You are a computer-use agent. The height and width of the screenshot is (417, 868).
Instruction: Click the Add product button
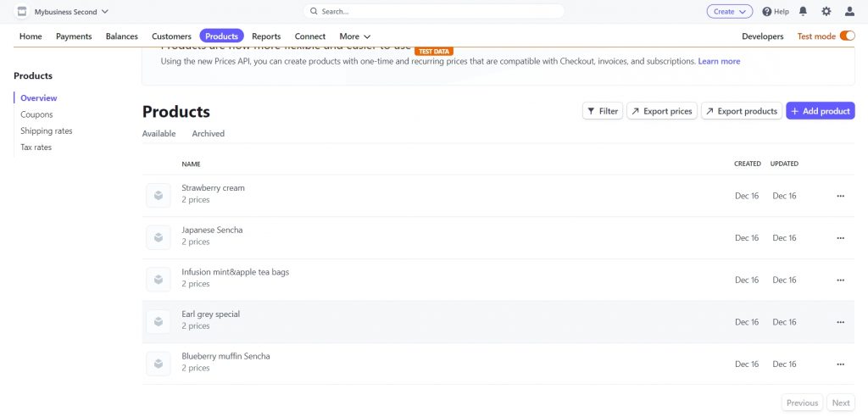pyautogui.click(x=821, y=111)
